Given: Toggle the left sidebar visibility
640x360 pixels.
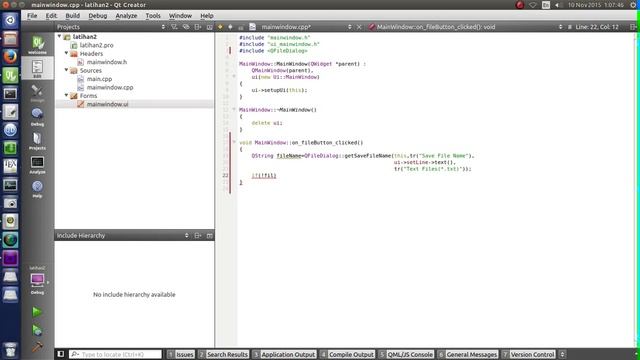Looking at the screenshot, I should (x=60, y=354).
